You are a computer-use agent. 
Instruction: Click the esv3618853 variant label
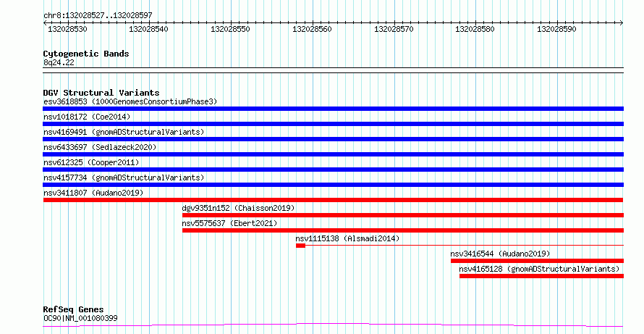coord(130,101)
